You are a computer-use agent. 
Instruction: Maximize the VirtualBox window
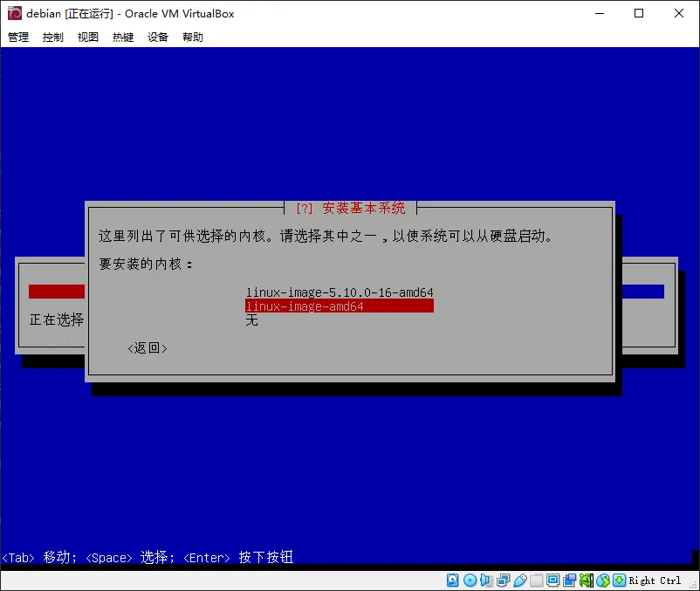639,13
